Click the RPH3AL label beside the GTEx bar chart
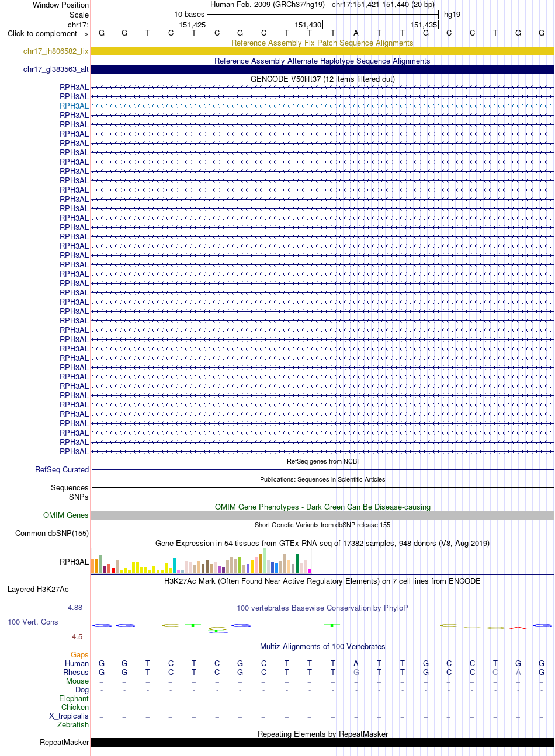The image size is (555, 756). 74,562
